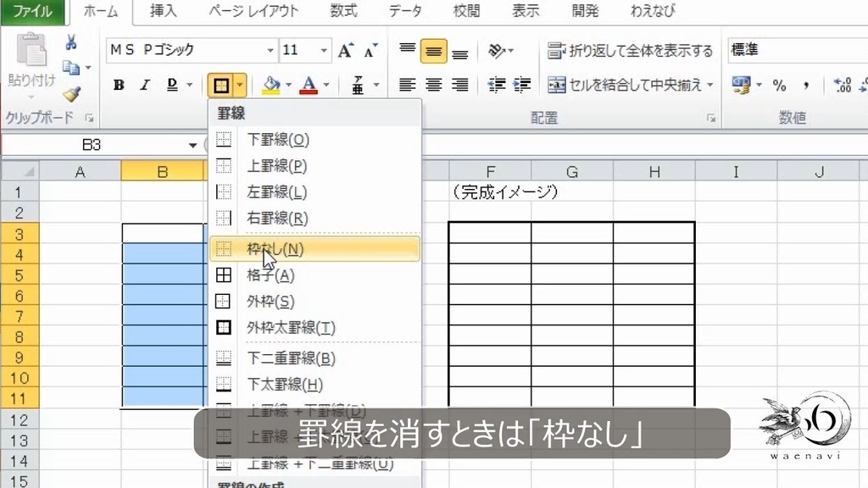Viewport: 868px width, 488px height.
Task: Click the 貼り付け (Paste) button icon
Action: [32, 51]
